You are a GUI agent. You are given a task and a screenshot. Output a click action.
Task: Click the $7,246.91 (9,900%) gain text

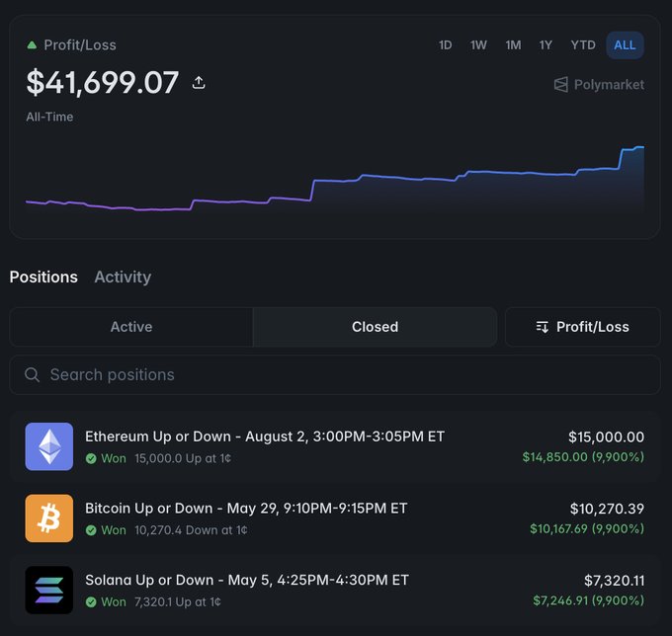coord(588,600)
